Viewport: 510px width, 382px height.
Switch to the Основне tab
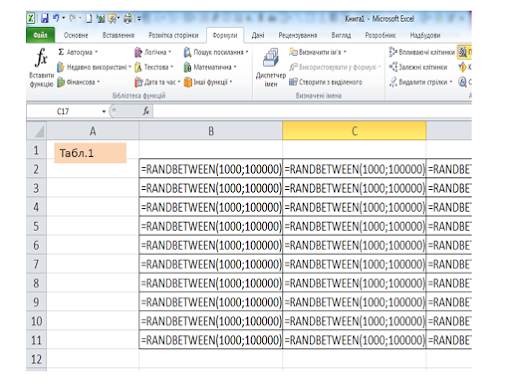pos(76,35)
